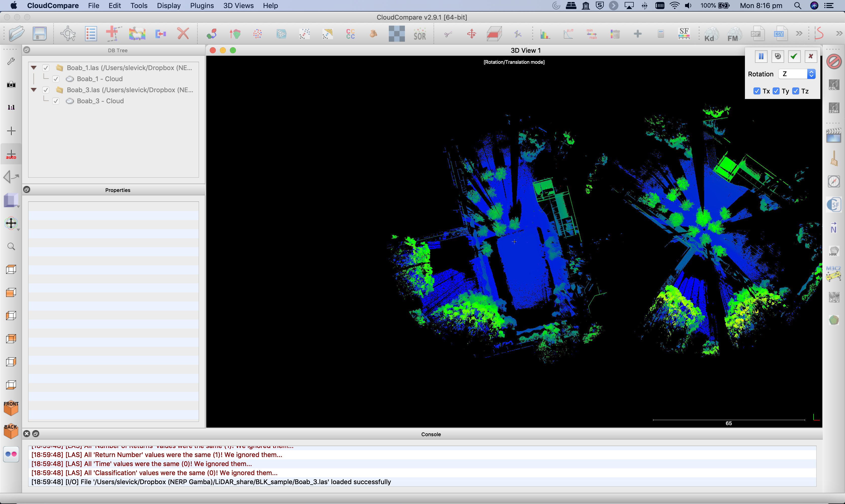Click the FM fast marching icon
The height and width of the screenshot is (504, 845).
point(734,34)
